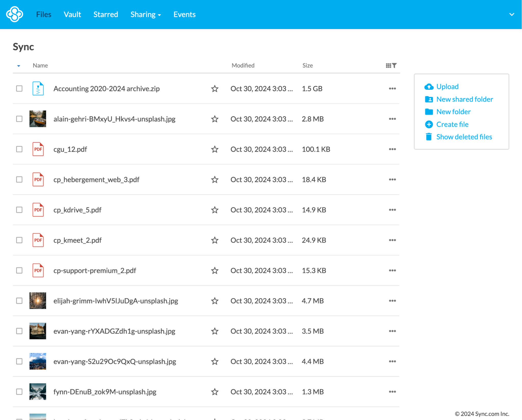The height and width of the screenshot is (420, 522).
Task: Expand the account chevron in top bar
Action: click(x=512, y=15)
